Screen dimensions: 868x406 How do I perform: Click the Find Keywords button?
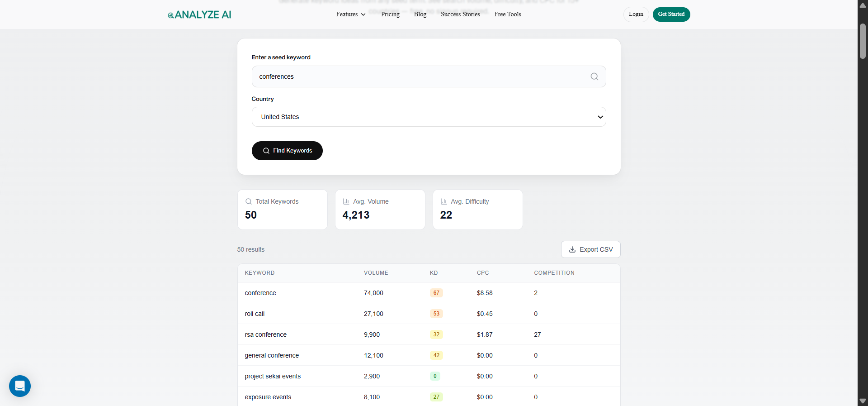287,151
